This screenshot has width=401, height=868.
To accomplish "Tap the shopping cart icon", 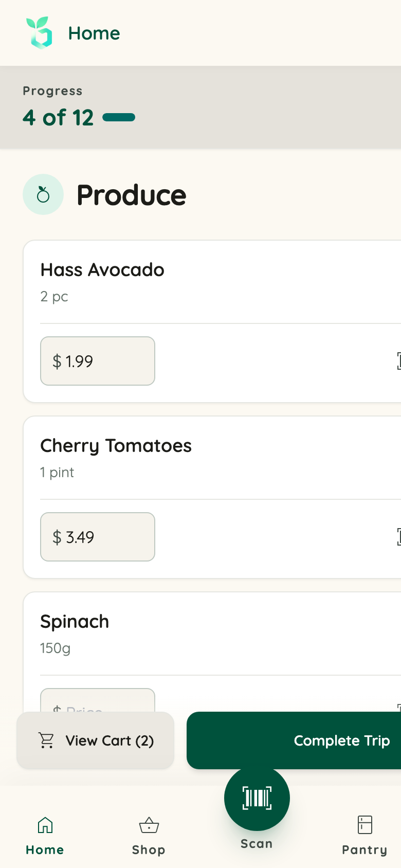I will (47, 740).
